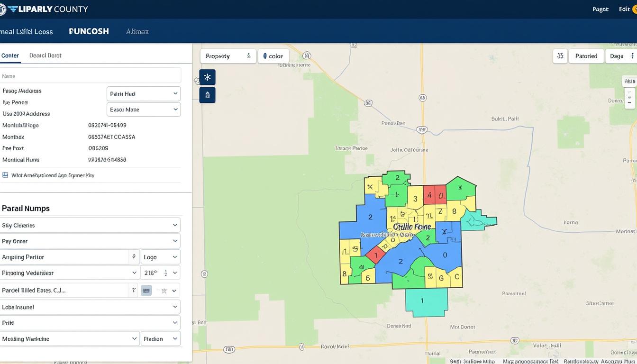
Task: Click the keyboard icon in the Parcel filter row
Action: pos(145,290)
